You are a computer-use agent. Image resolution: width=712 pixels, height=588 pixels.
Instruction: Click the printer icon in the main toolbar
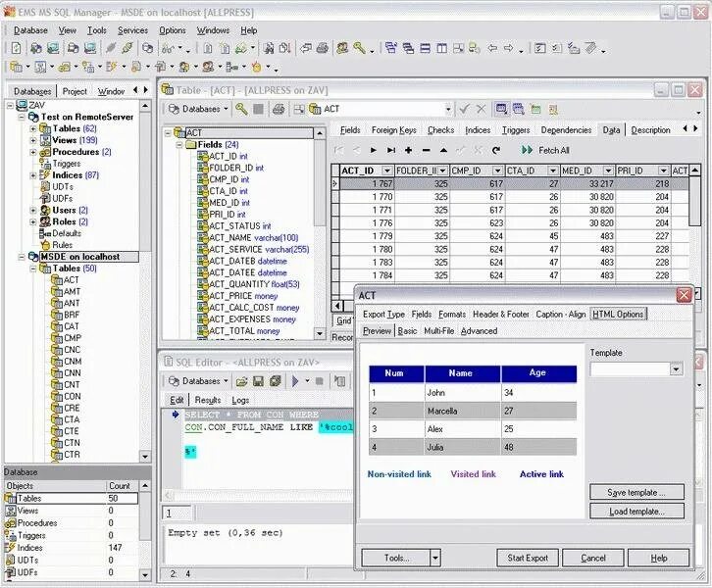tap(323, 48)
